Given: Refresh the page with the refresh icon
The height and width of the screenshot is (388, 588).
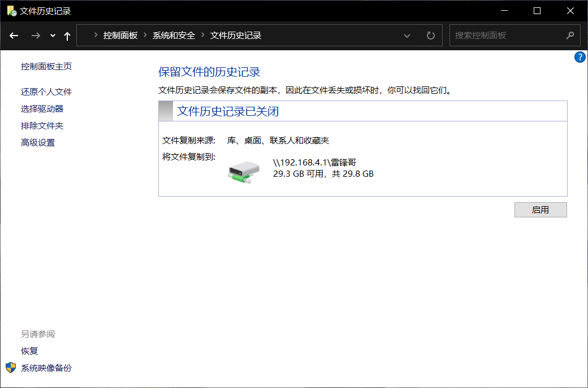Looking at the screenshot, I should click(430, 35).
